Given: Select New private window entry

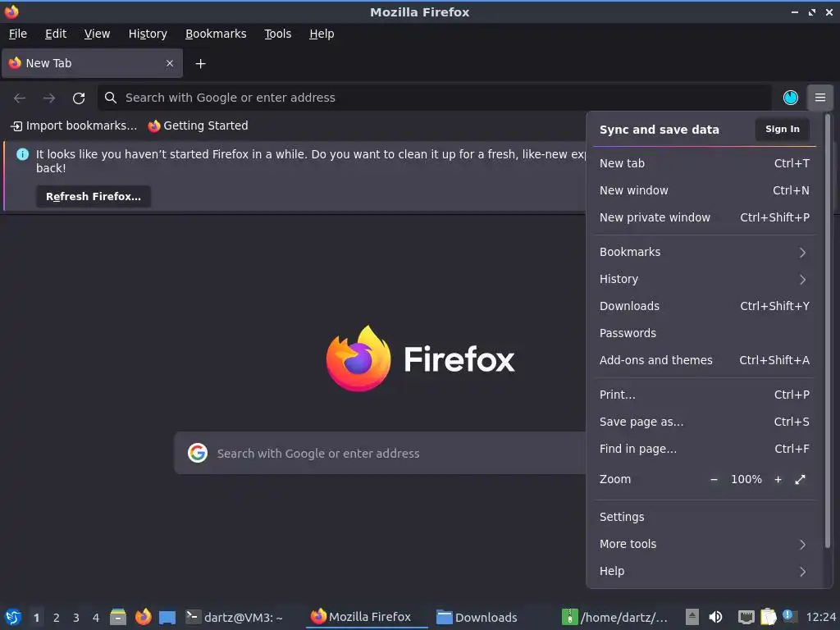Looking at the screenshot, I should [705, 217].
